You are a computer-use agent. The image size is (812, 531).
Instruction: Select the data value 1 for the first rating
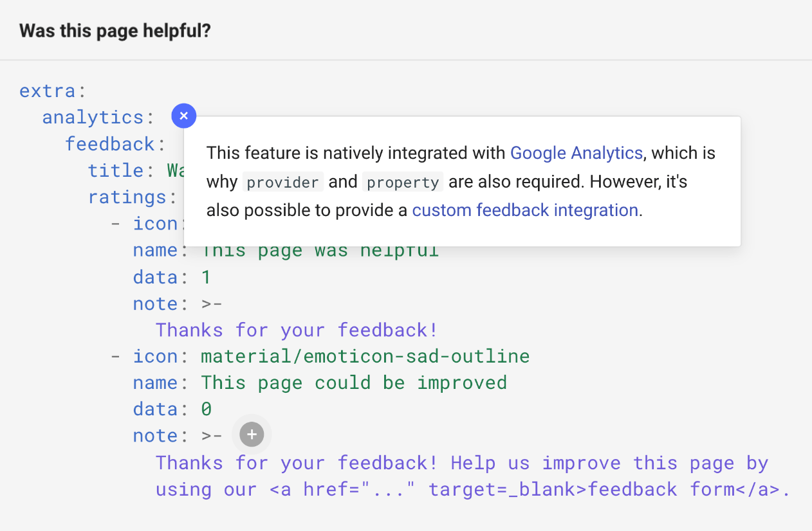pyautogui.click(x=207, y=276)
